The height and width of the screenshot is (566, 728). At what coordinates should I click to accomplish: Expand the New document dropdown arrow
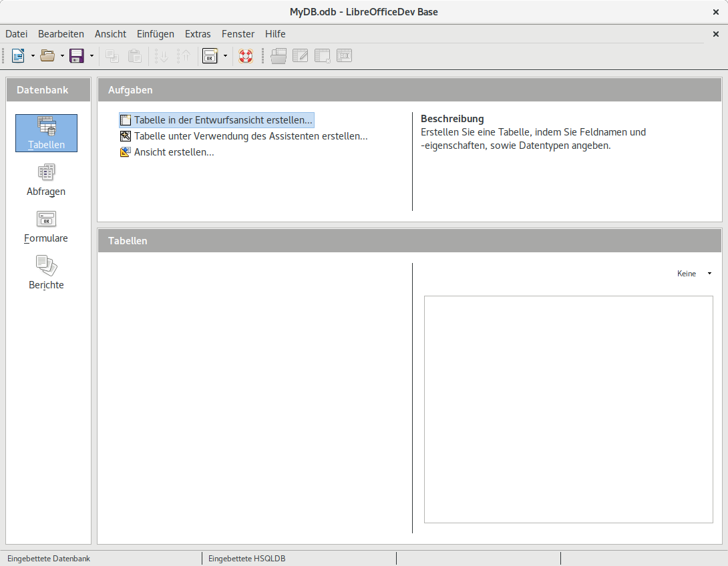[33, 56]
